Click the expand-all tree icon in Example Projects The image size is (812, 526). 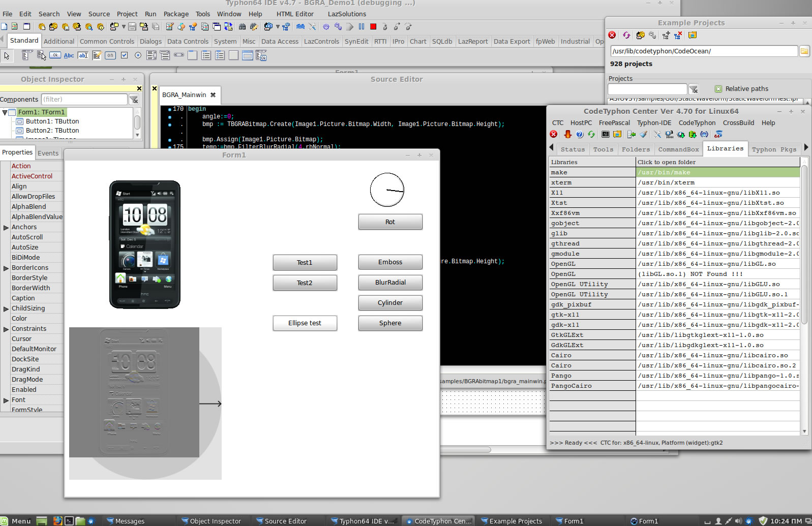666,35
